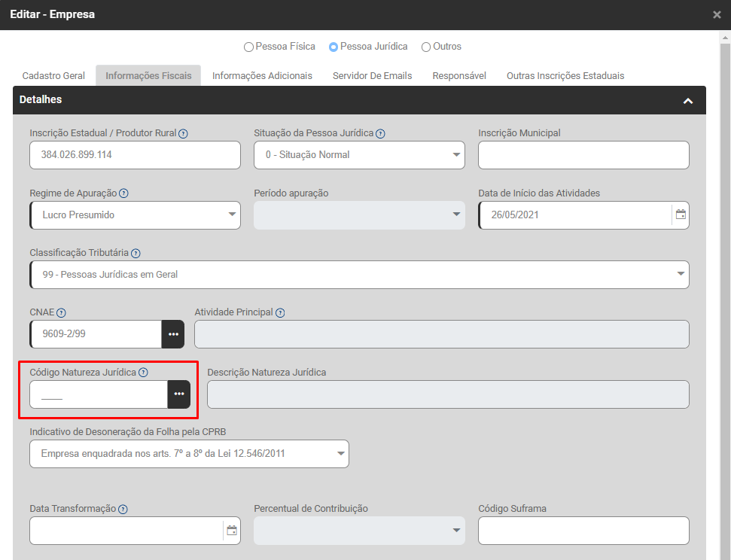This screenshot has height=560, width=731.
Task: Close the Editar - Empresa dialog
Action: click(717, 14)
